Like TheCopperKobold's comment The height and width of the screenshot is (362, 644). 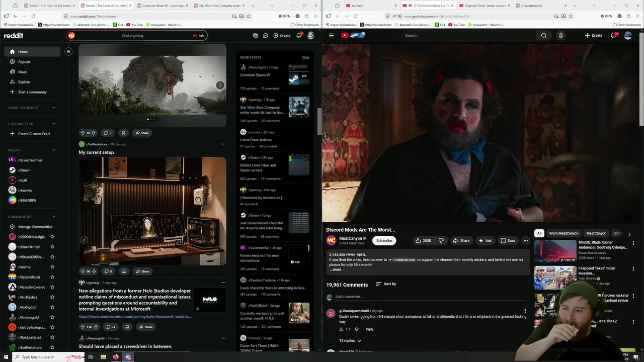tap(342, 329)
